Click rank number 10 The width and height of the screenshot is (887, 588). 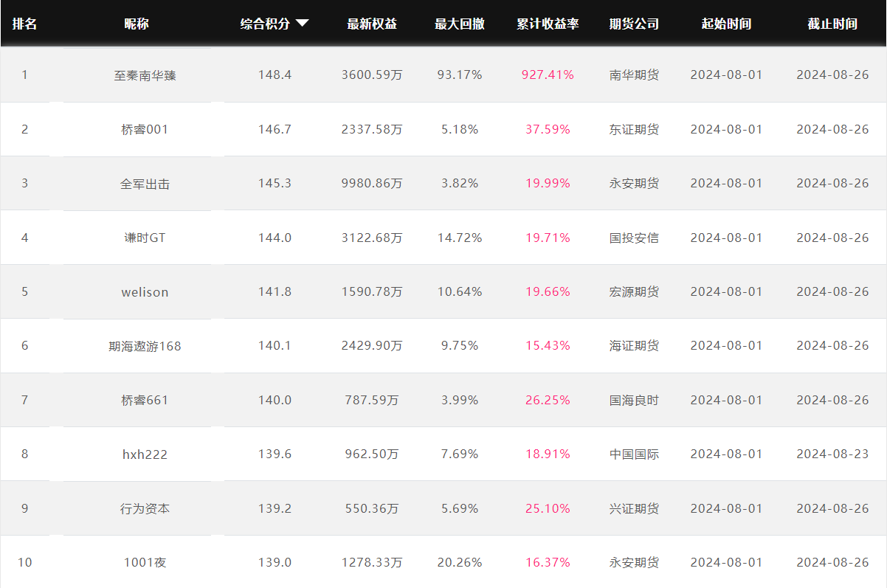(x=24, y=562)
